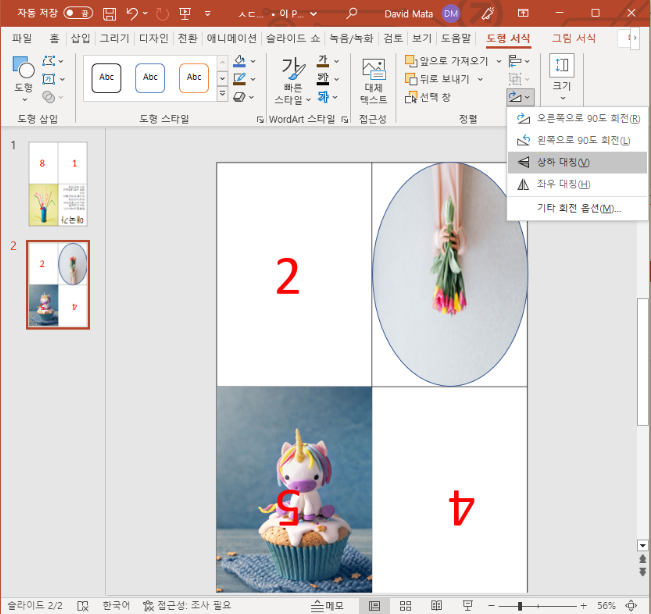
Task: Switch to the 디자인 ribbon tab
Action: tap(153, 39)
